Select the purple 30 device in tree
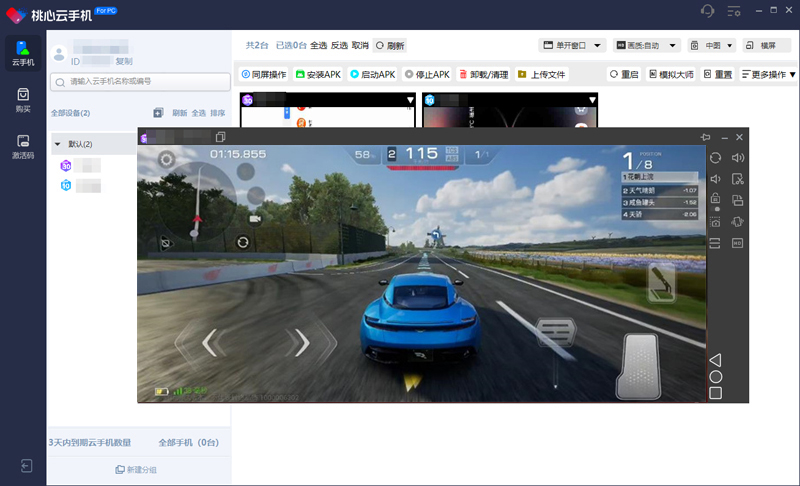The image size is (800, 486). click(81, 165)
